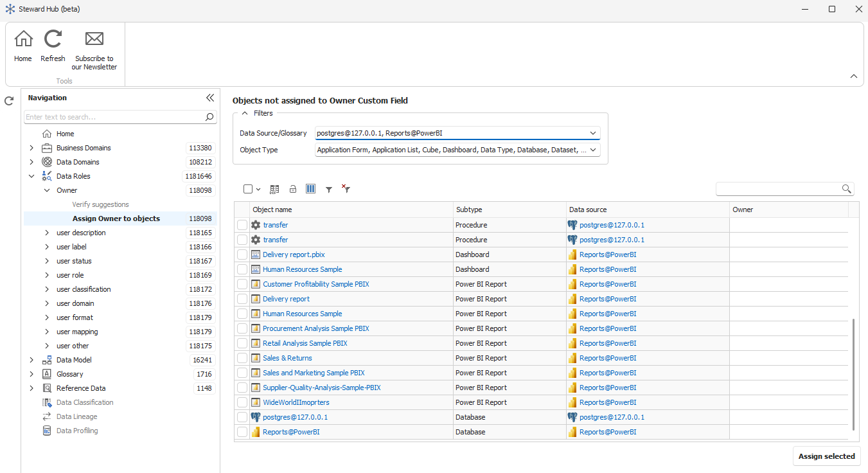The height and width of the screenshot is (473, 868).
Task: Open the Human Resources Sample Dashboard link
Action: [x=302, y=269]
